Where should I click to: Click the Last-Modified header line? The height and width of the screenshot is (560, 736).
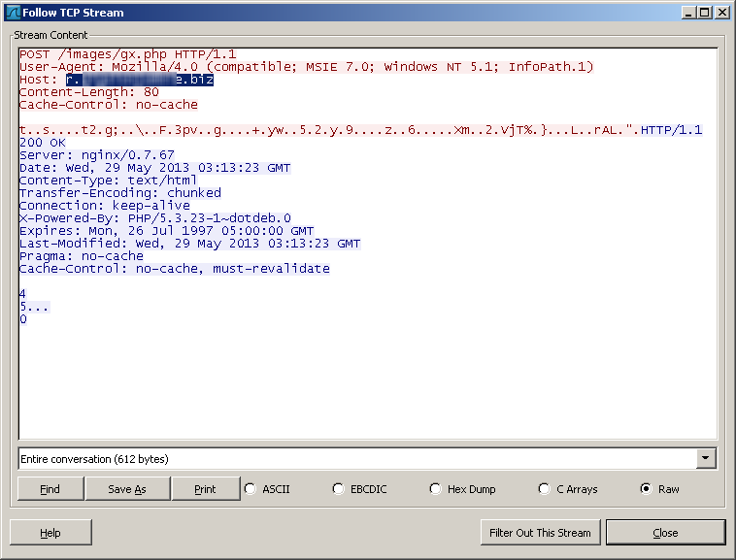pyautogui.click(x=190, y=244)
